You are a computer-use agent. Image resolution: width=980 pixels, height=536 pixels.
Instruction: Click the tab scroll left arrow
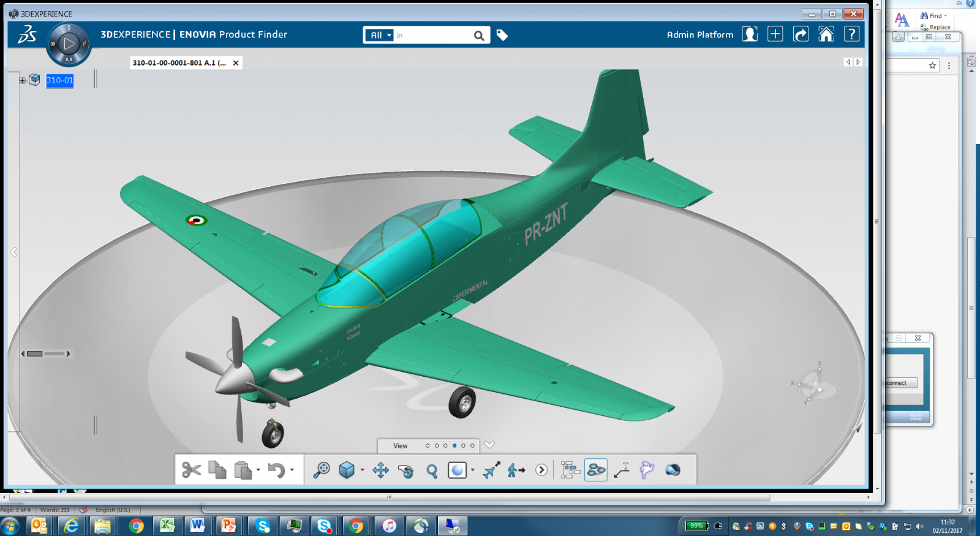pyautogui.click(x=848, y=62)
